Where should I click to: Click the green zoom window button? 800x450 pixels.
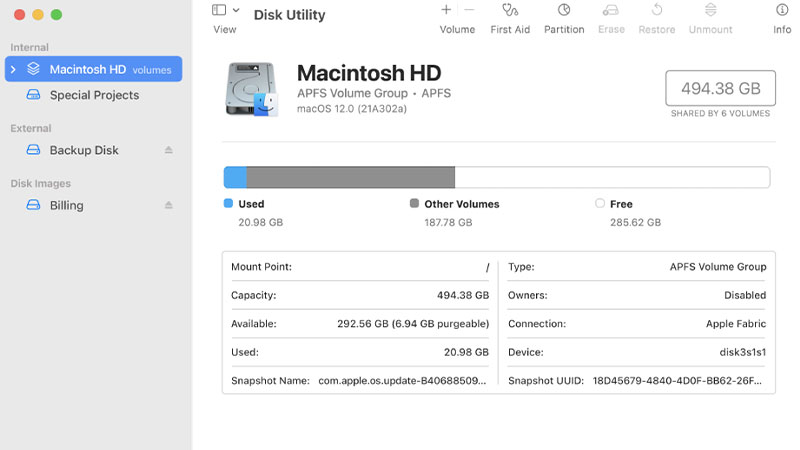pos(57,15)
